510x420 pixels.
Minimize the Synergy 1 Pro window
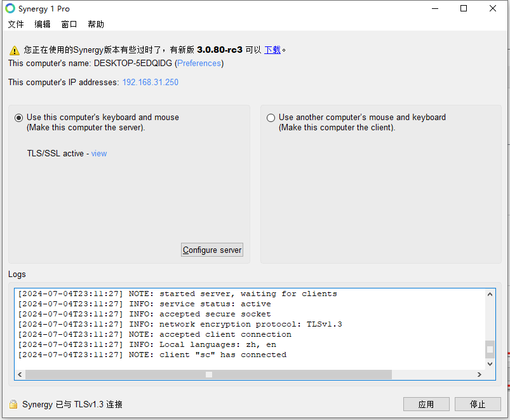[x=435, y=8]
